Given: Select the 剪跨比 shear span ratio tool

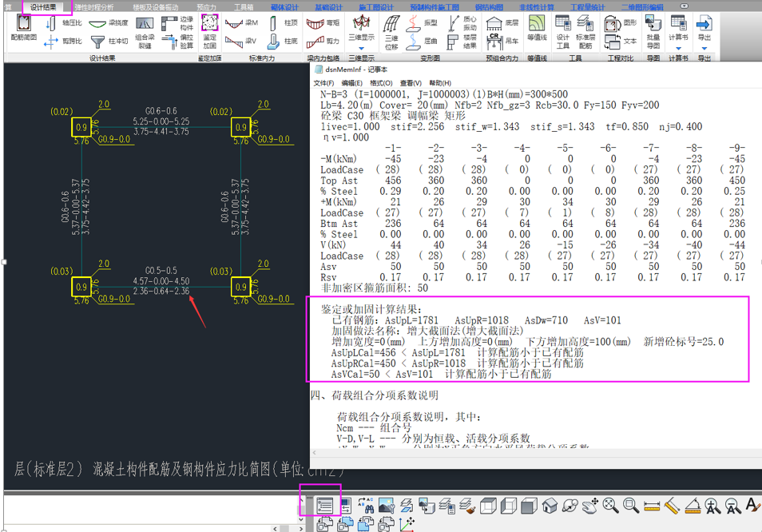Looking at the screenshot, I should click(x=64, y=42).
